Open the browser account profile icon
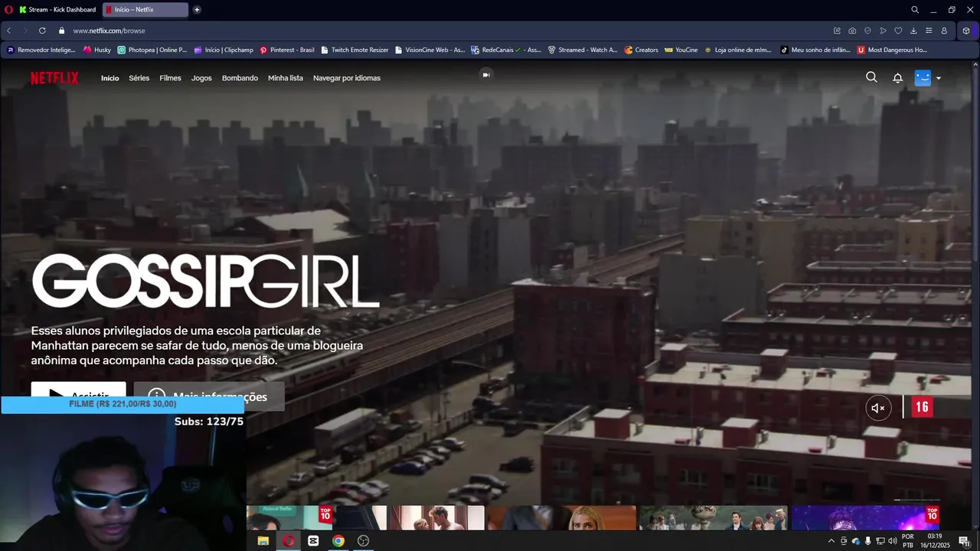Image resolution: width=980 pixels, height=551 pixels. coord(944,31)
